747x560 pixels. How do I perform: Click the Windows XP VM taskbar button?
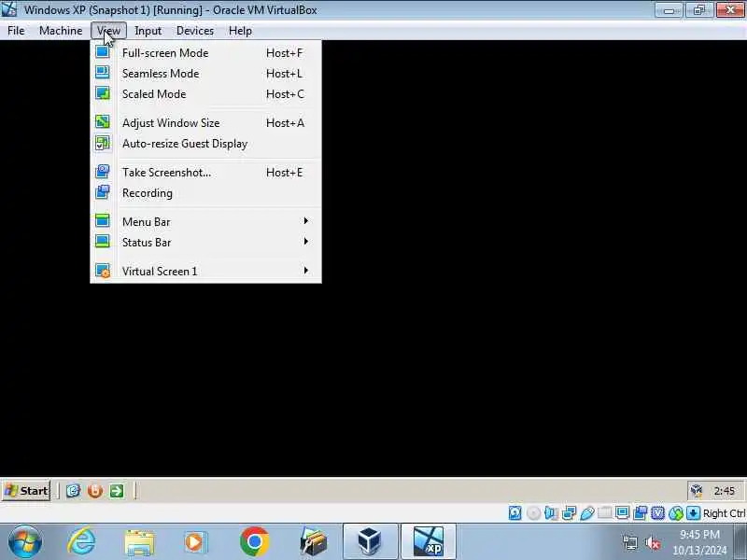tap(429, 542)
